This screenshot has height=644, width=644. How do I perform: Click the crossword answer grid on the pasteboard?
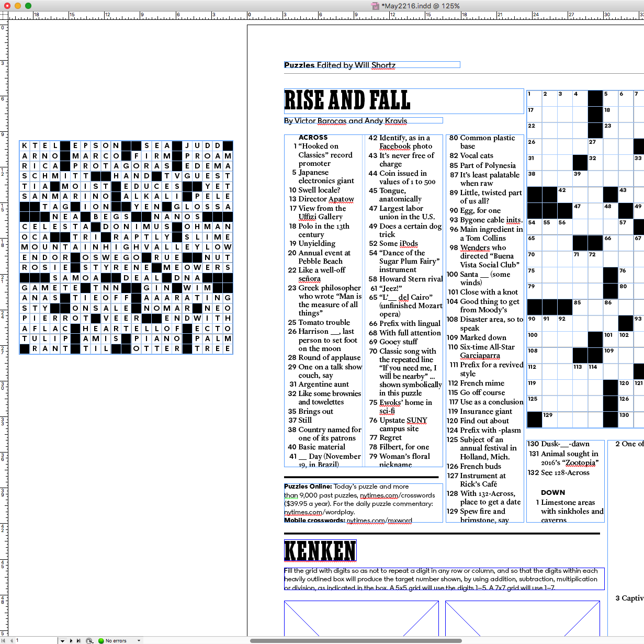point(126,246)
